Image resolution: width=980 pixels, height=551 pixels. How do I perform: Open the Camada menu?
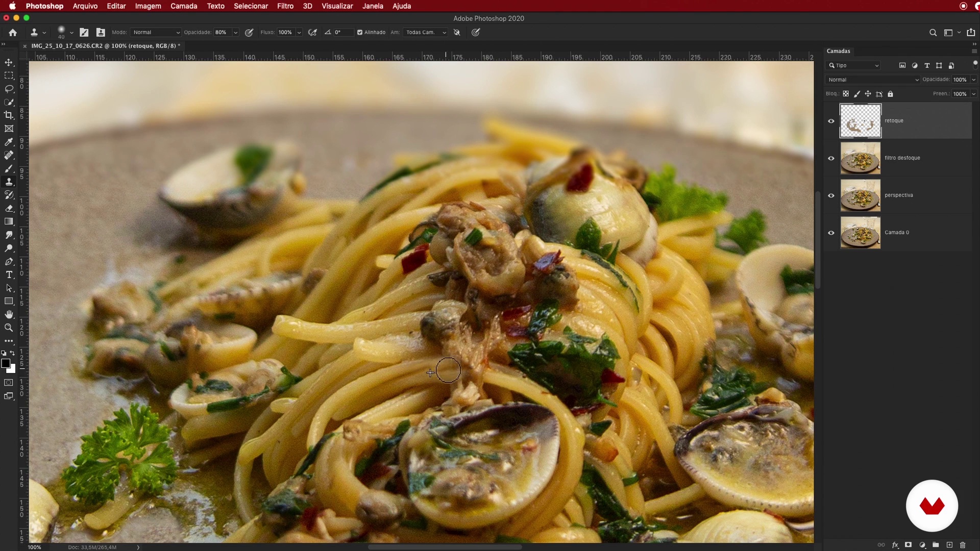point(184,6)
